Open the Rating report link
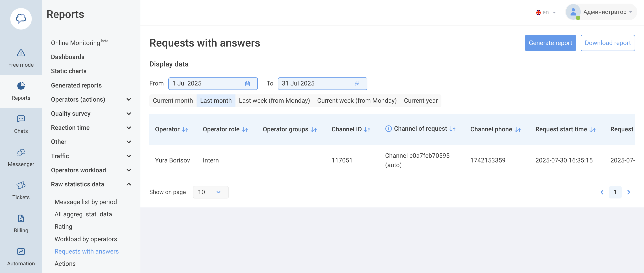Image resolution: width=644 pixels, height=273 pixels. tap(63, 227)
